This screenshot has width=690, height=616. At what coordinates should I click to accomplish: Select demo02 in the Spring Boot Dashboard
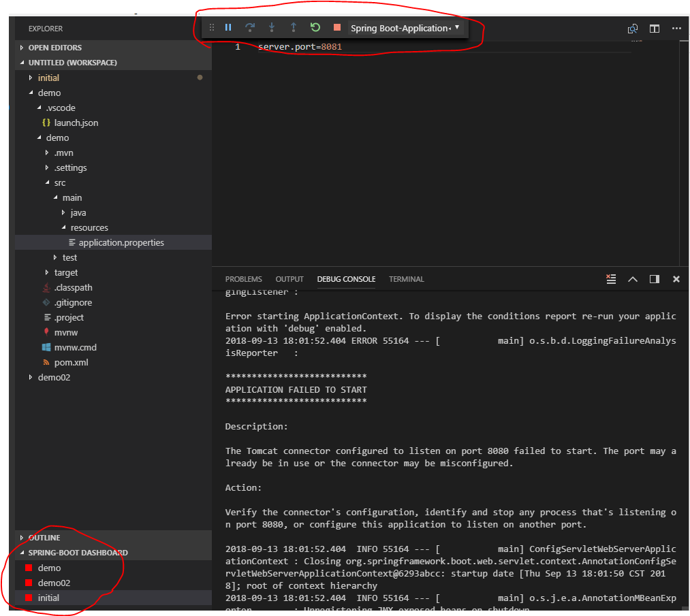coord(54,583)
